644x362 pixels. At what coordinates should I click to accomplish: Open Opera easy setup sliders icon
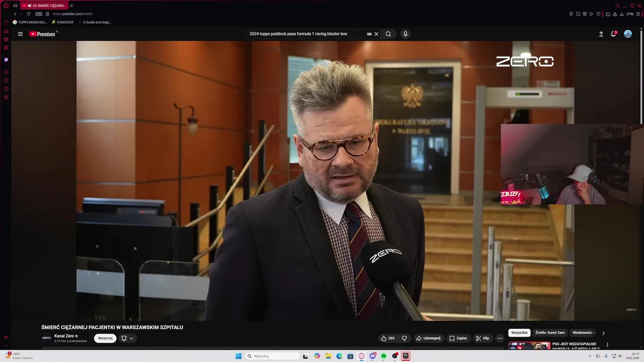coord(638,14)
